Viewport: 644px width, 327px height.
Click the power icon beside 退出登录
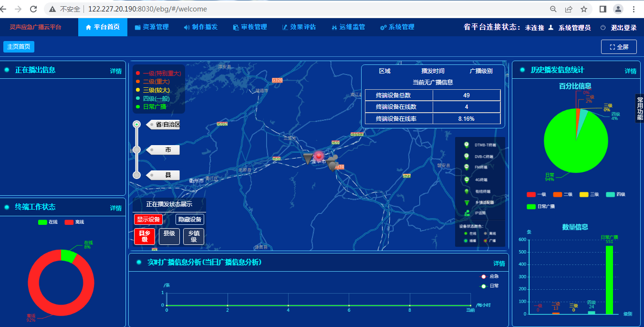pos(603,28)
